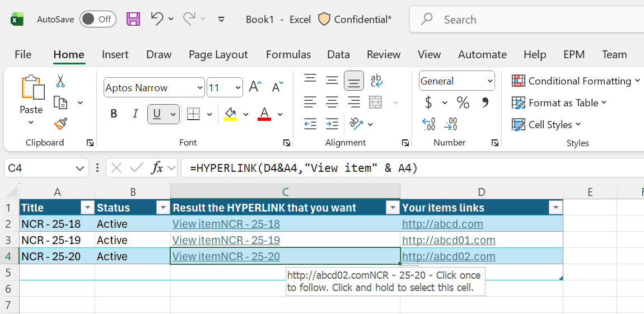This screenshot has height=314, width=644.
Task: Expand the Font Color palette arrow
Action: click(280, 114)
